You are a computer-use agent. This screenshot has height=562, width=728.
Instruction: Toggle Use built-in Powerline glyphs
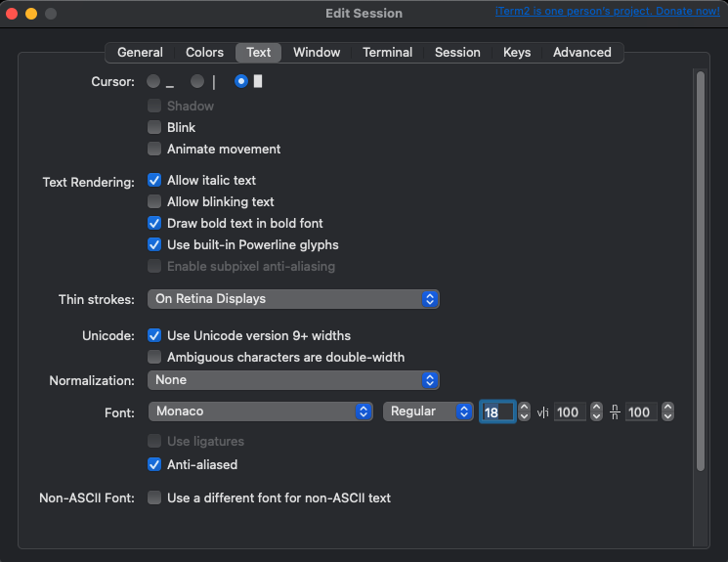click(154, 244)
